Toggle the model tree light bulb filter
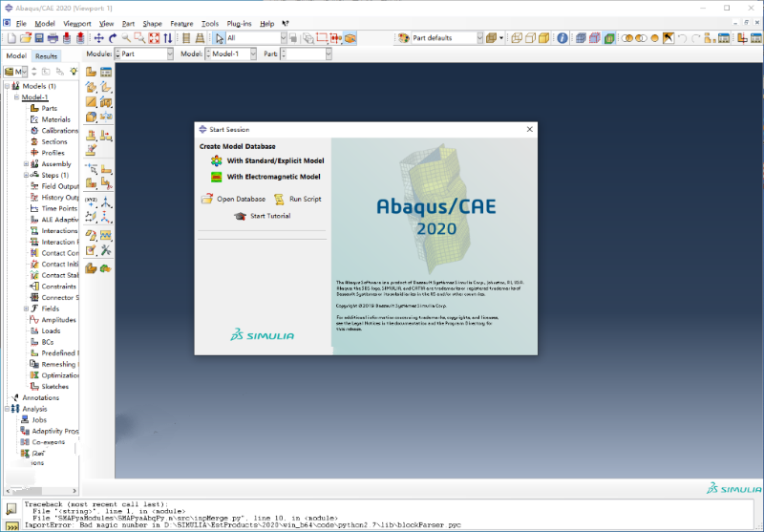Screen dimensions: 764x532 (74, 72)
